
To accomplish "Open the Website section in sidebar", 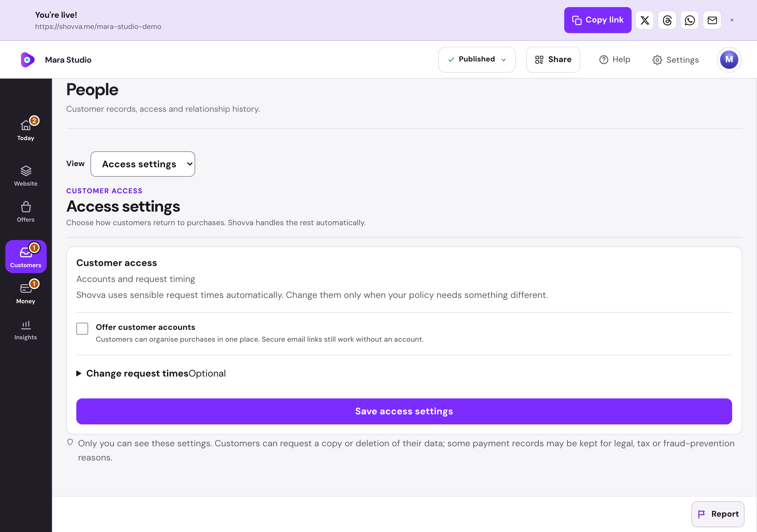I will click(x=26, y=176).
